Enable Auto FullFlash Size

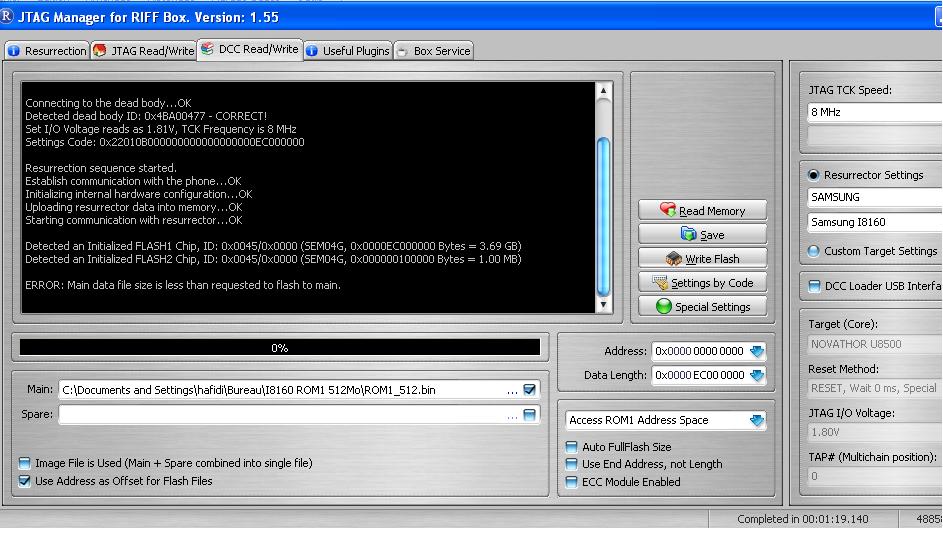pyautogui.click(x=571, y=447)
